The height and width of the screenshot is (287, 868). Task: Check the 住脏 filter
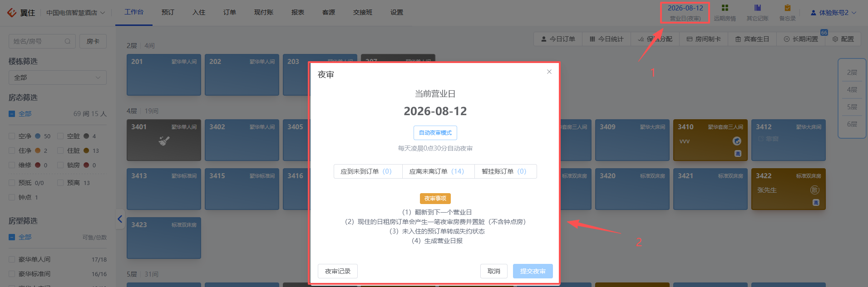tap(60, 151)
